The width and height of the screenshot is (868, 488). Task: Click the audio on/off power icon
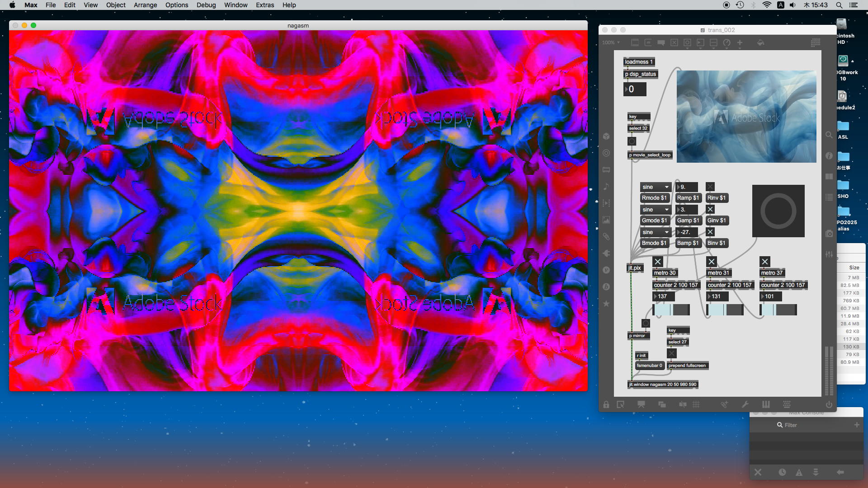(829, 405)
